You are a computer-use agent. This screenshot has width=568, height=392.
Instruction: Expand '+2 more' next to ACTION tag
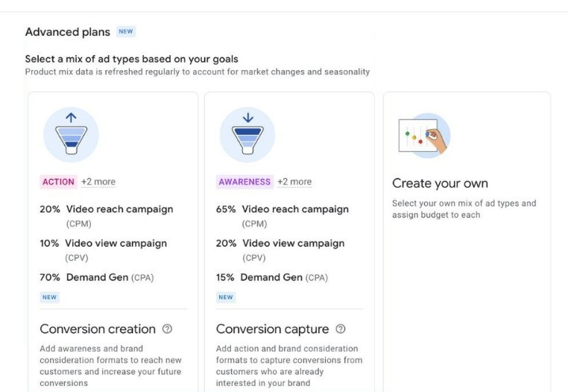tap(98, 182)
